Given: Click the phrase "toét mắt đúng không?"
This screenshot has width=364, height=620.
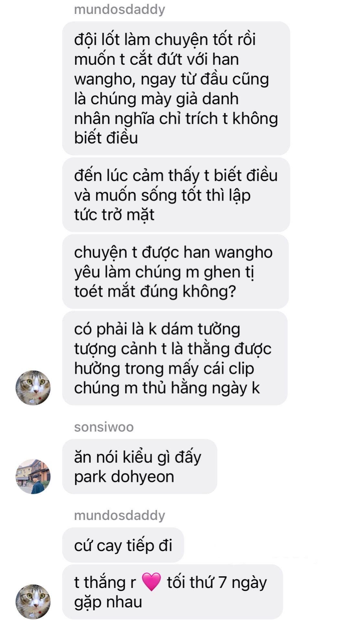Looking at the screenshot, I should click(x=155, y=291).
